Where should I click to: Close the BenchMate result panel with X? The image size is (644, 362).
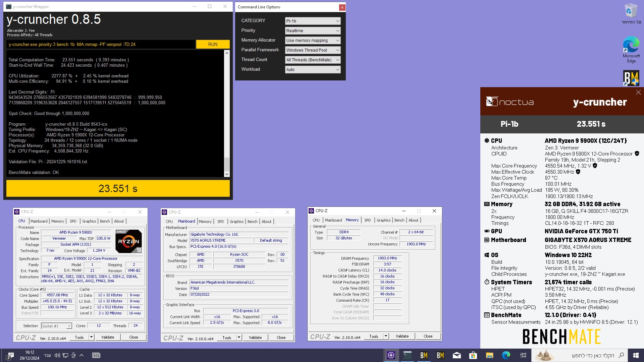click(x=638, y=92)
